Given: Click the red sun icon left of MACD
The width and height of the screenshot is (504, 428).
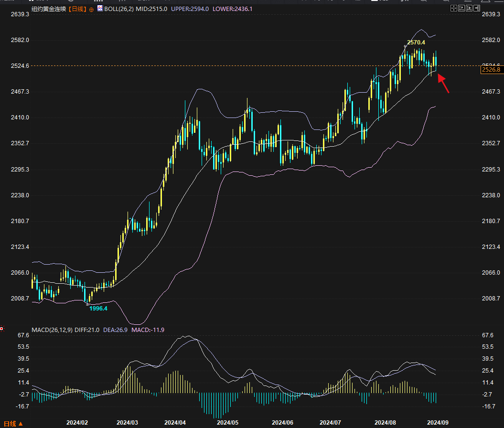Looking at the screenshot, I should coord(2,329).
